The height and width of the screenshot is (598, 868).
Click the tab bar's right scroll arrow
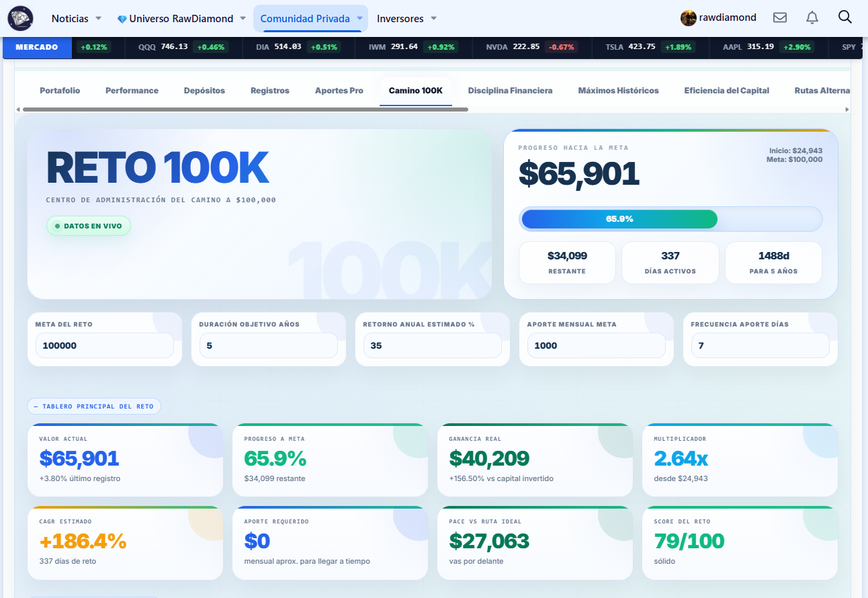click(x=847, y=109)
